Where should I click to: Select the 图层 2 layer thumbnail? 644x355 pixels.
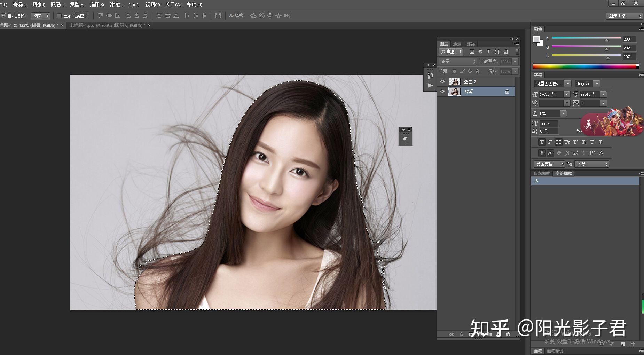pos(455,82)
